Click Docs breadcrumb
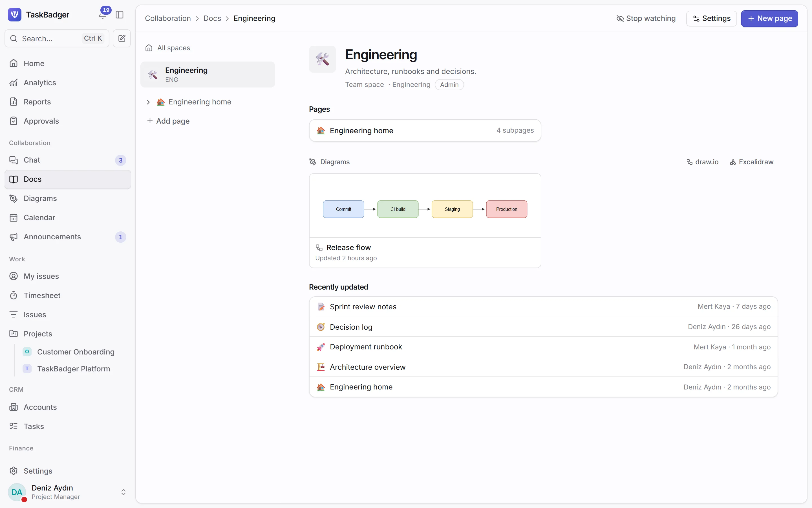The image size is (812, 508). 212,18
